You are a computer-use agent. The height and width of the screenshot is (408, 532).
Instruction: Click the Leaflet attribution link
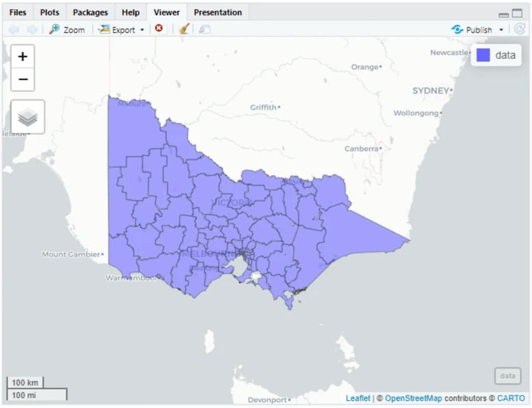[358, 398]
